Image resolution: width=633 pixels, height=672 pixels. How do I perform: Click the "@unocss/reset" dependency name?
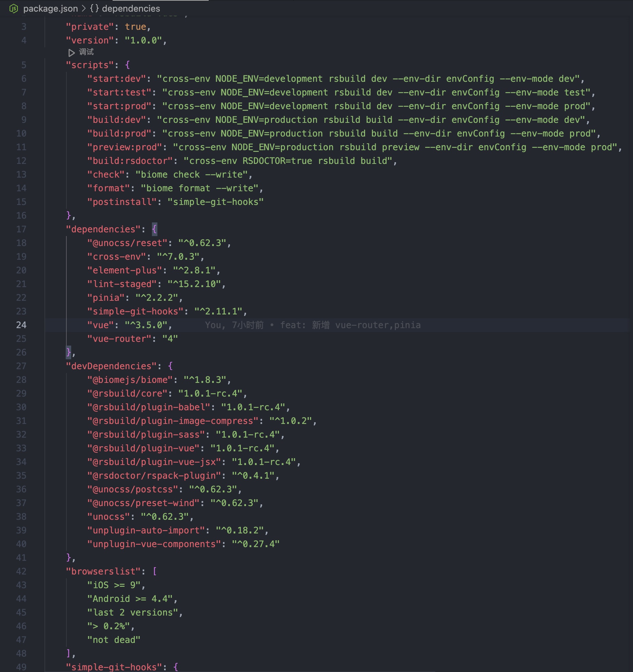coord(128,243)
